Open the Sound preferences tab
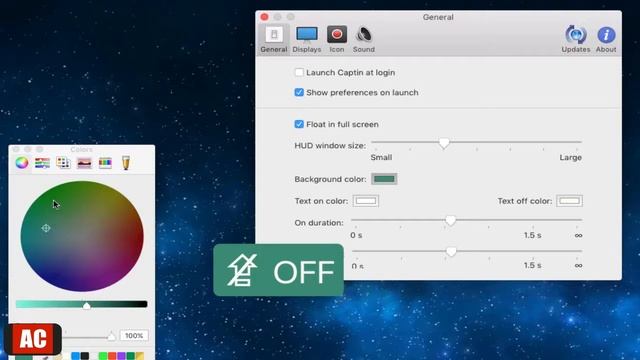This screenshot has height=360, width=640. [x=364, y=40]
